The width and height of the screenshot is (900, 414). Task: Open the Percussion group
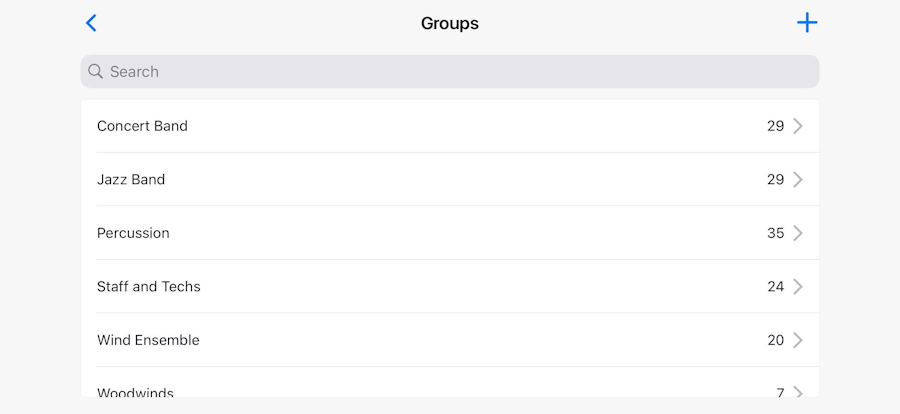pyautogui.click(x=133, y=233)
